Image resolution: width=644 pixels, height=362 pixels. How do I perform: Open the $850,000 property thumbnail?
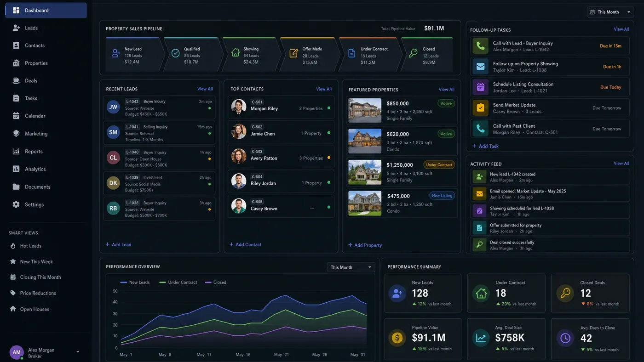[365, 110]
